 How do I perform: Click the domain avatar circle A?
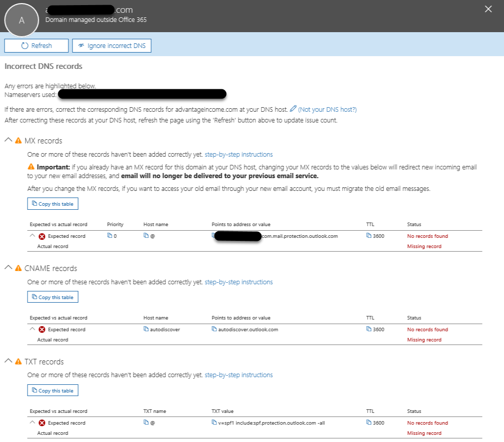tap(21, 20)
